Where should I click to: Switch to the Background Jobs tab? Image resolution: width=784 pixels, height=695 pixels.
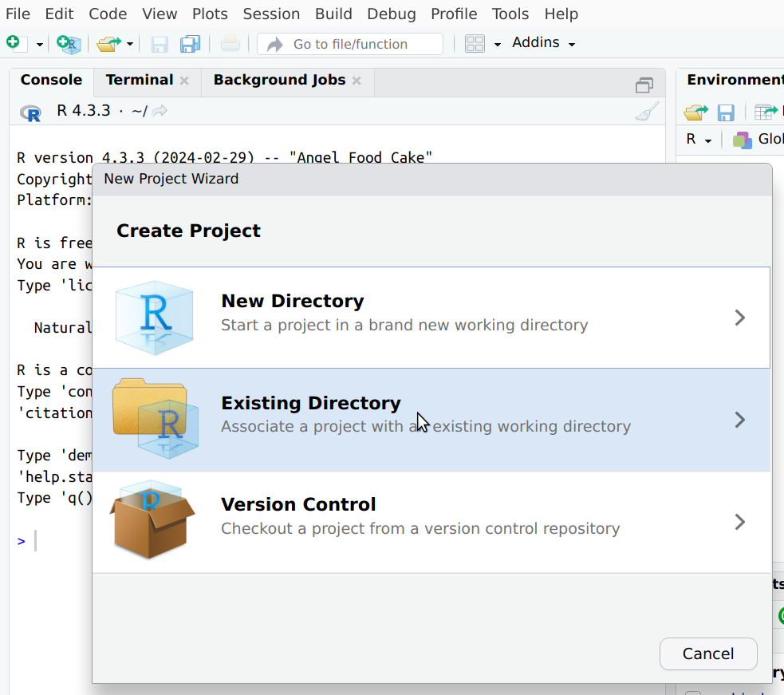coord(279,80)
